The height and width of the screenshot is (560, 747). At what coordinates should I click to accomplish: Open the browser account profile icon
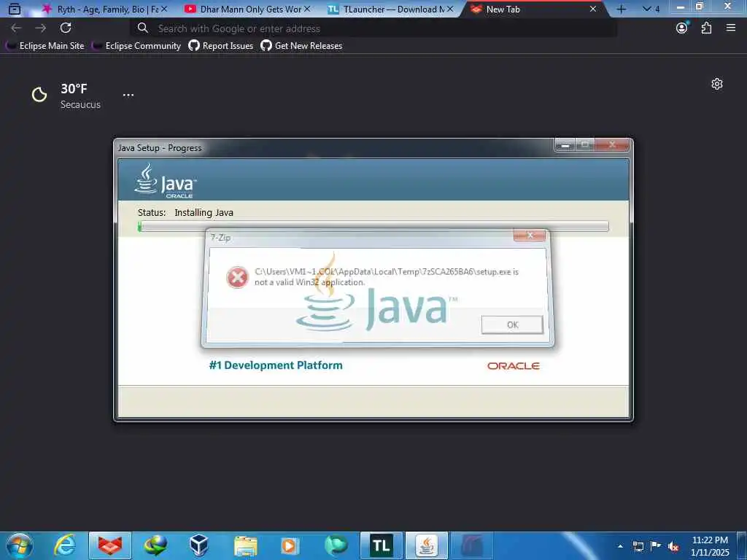pos(682,28)
